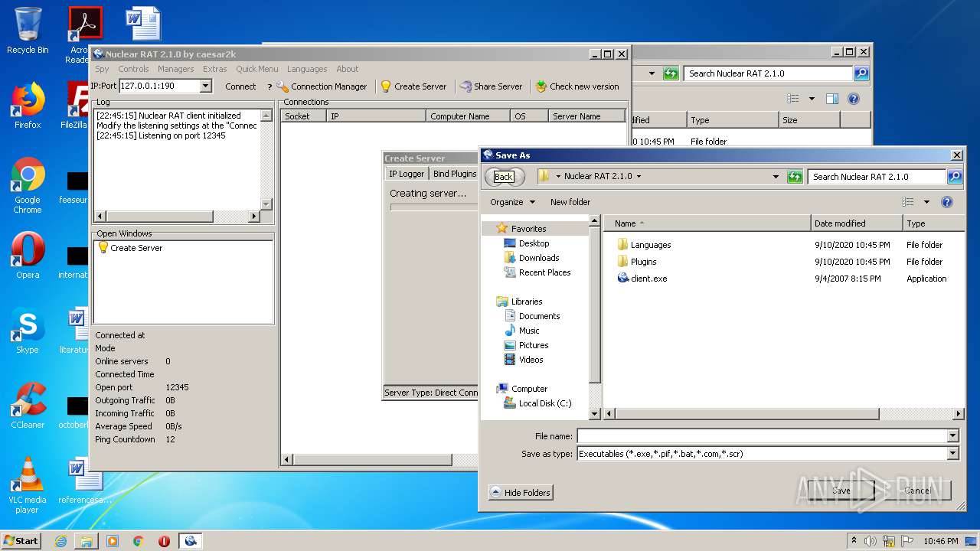Open the Managers menu

(x=175, y=69)
